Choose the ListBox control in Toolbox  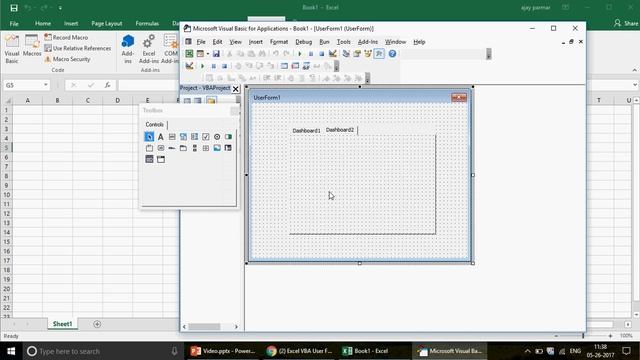click(x=194, y=137)
